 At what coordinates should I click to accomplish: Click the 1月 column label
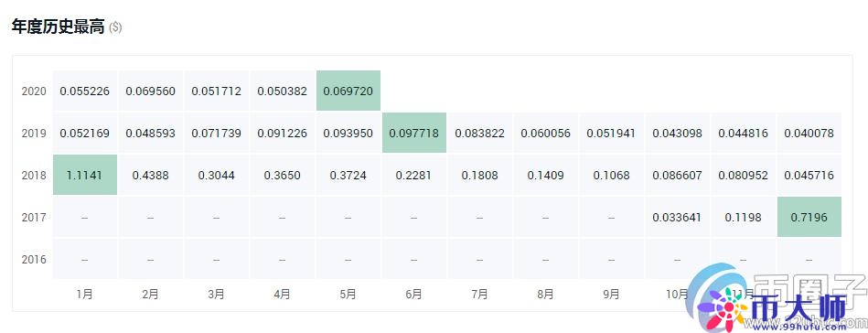[85, 295]
